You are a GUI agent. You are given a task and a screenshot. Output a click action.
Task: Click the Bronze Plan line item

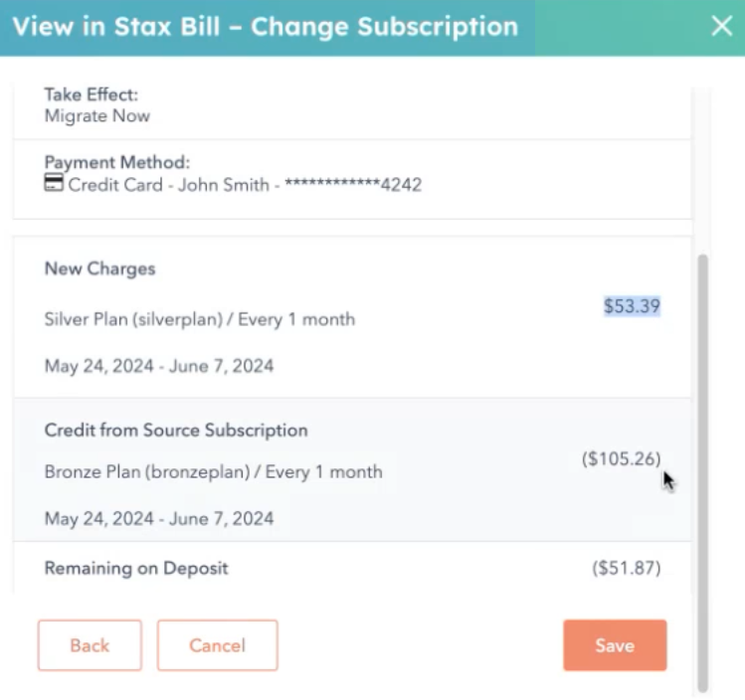[213, 471]
